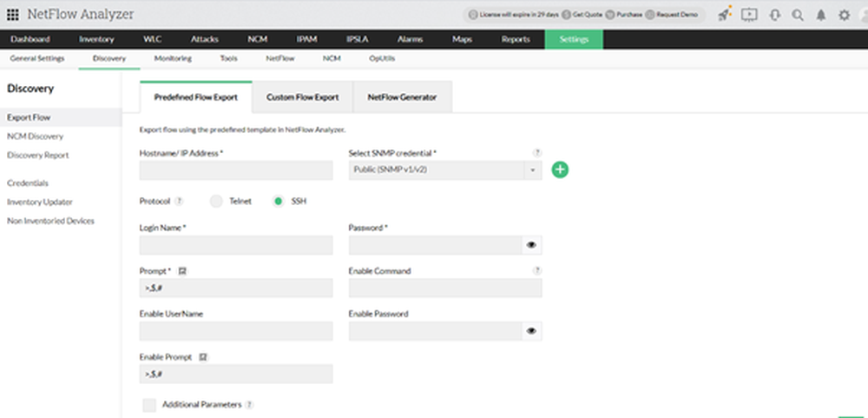This screenshot has height=418, width=868.
Task: Click the headset support icon
Action: (x=775, y=15)
